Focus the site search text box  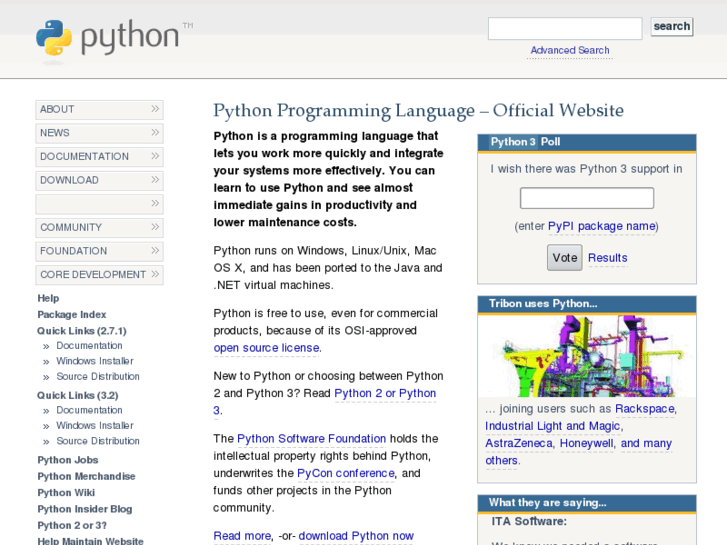[x=565, y=28]
